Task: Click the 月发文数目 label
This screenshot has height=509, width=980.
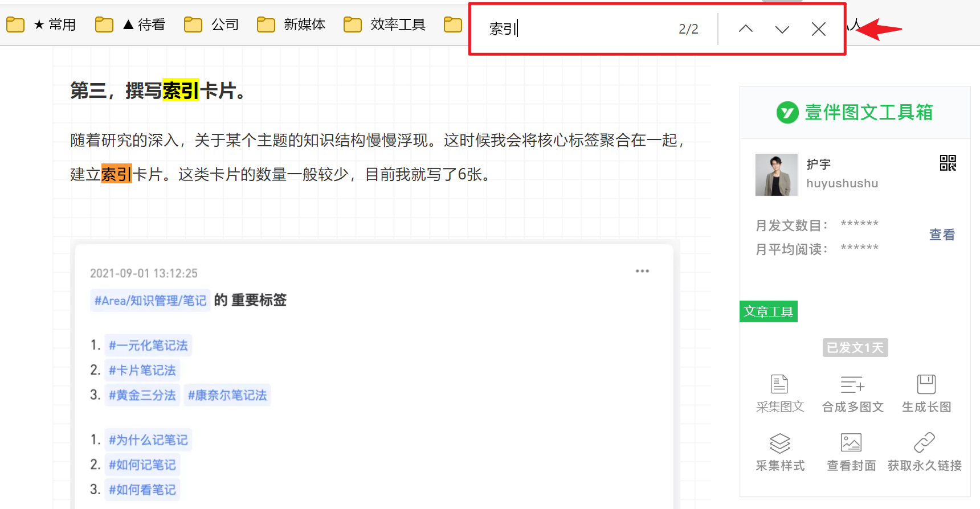Action: tap(792, 225)
